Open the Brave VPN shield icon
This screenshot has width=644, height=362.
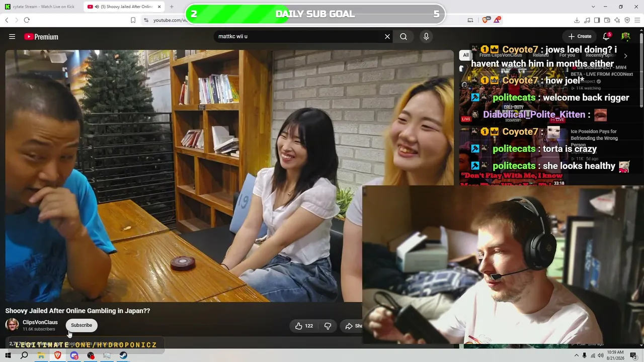pos(627,20)
